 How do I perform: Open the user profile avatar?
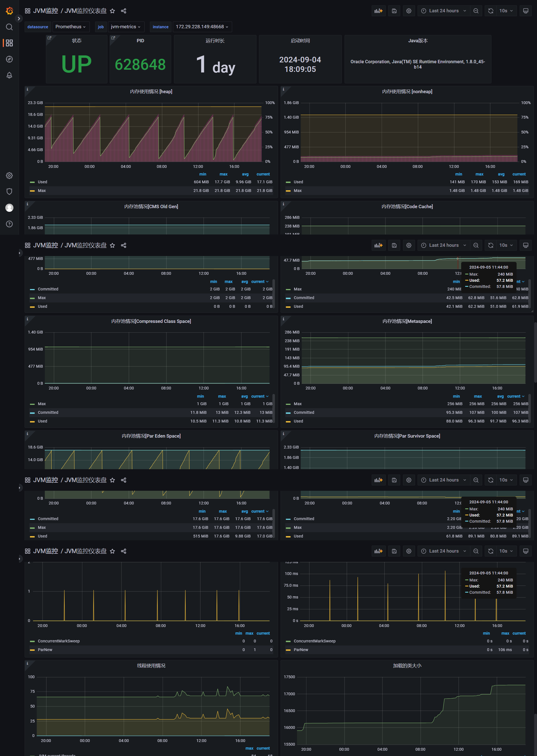click(x=9, y=208)
